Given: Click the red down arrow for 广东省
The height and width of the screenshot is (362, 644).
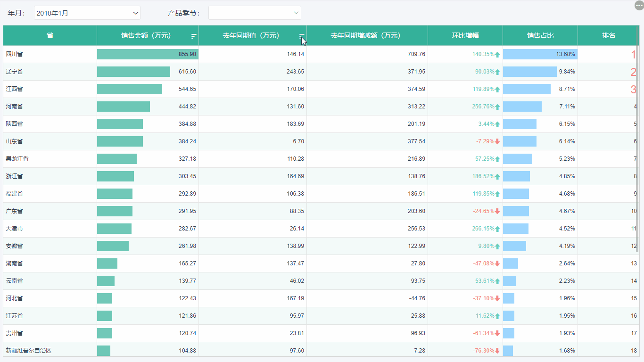Looking at the screenshot, I should point(497,211).
